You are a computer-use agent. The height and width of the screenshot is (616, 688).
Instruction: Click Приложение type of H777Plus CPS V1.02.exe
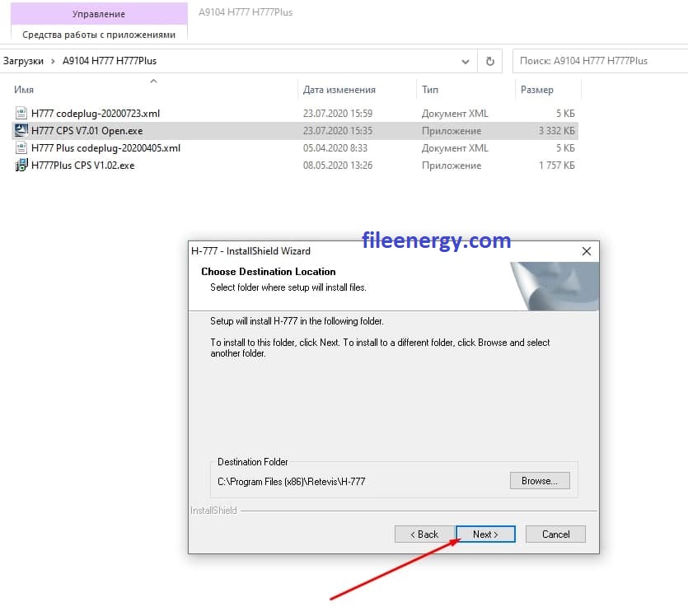[451, 166]
